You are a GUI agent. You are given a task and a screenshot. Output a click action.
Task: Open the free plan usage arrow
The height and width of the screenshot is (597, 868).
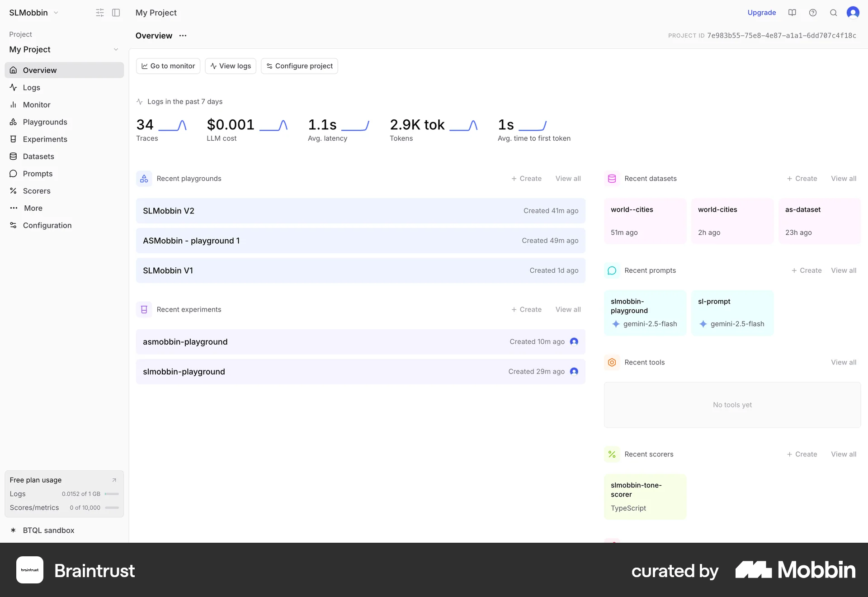tap(114, 480)
